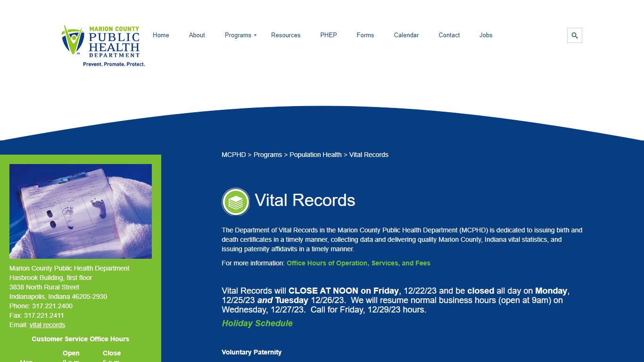This screenshot has height=362, width=644.
Task: Click the Open column header
Action: [71, 353]
